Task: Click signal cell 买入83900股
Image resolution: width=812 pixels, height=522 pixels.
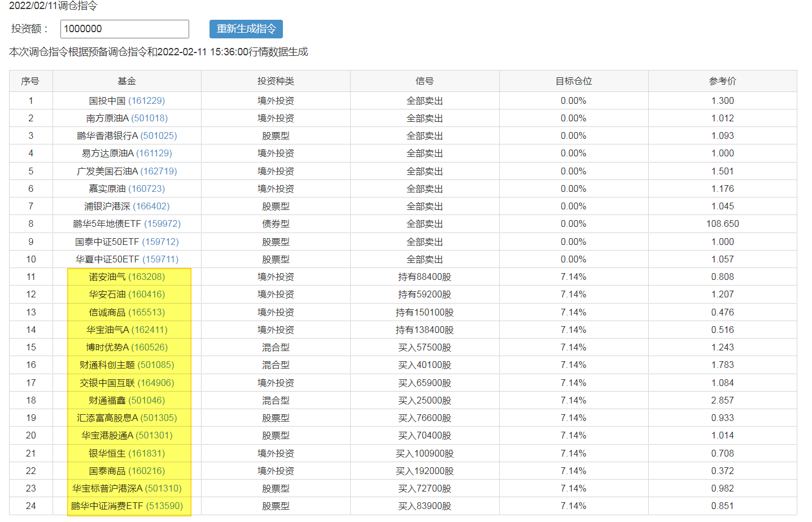Action: click(425, 506)
